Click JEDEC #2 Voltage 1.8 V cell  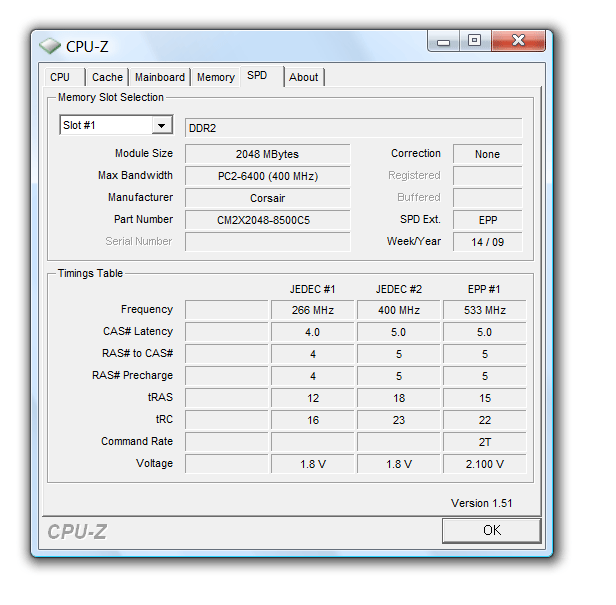point(399,464)
